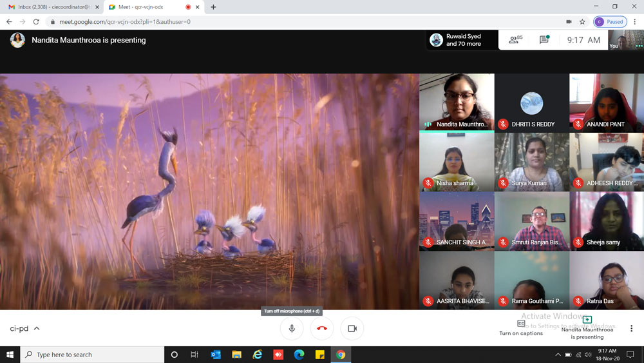Screen dimensions: 644x363
Task: Toggle the microphone button
Action: [x=292, y=328]
